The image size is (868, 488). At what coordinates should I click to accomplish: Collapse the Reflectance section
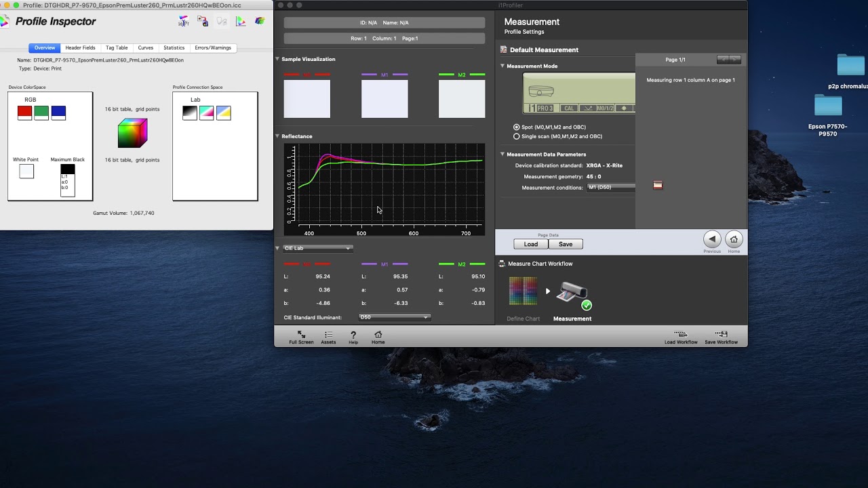coord(277,136)
